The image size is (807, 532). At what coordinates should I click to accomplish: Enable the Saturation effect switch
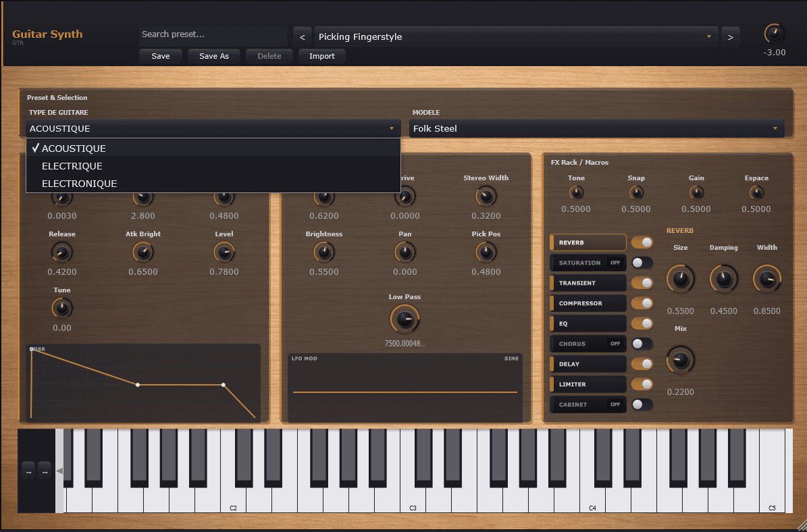642,263
